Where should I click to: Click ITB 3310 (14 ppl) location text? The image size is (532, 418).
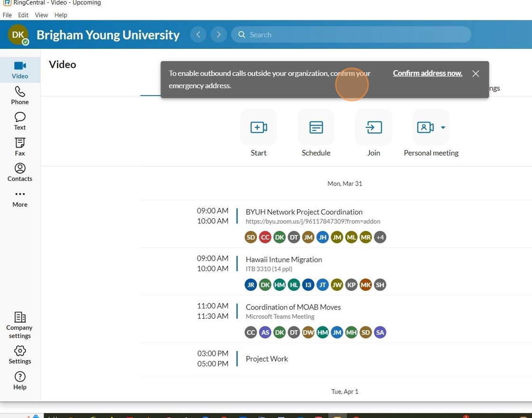click(269, 269)
